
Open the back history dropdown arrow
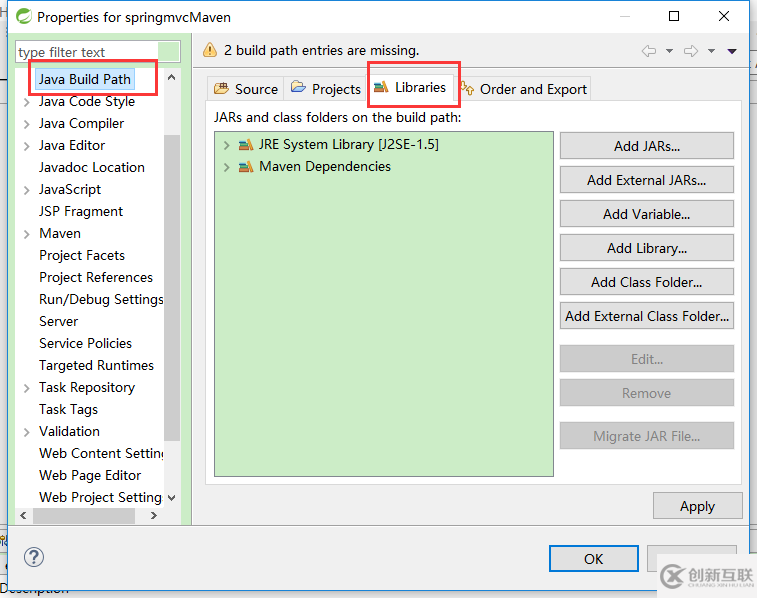click(x=669, y=51)
